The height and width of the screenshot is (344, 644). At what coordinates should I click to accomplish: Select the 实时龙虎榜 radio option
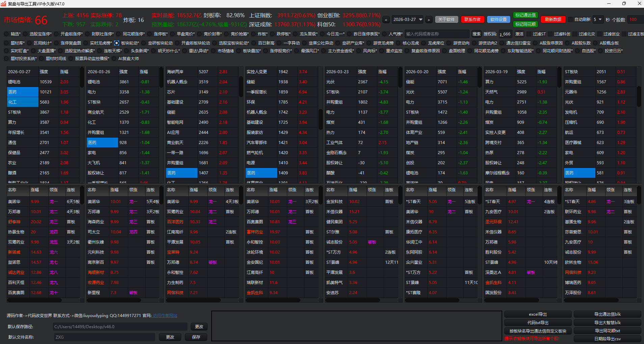click(x=86, y=43)
